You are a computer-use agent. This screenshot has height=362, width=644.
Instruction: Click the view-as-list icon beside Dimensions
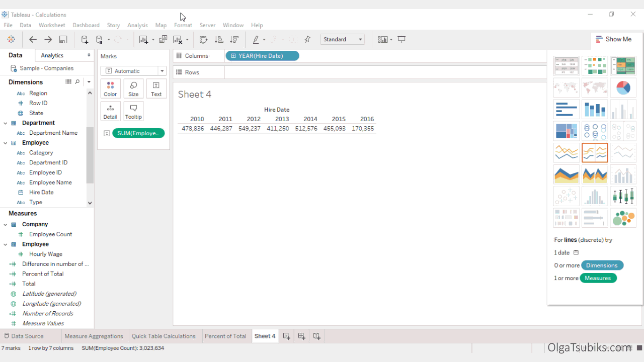point(68,81)
